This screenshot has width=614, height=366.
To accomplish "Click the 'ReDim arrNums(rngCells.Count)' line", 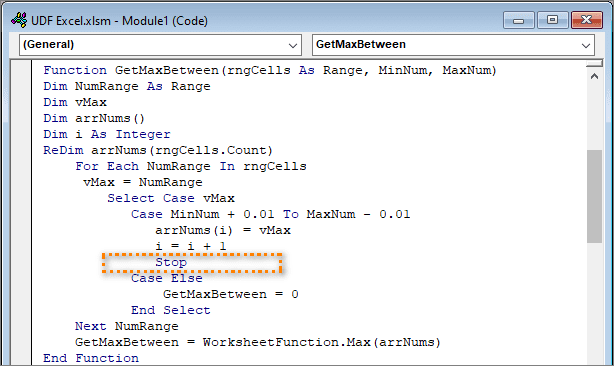I will coord(158,151).
